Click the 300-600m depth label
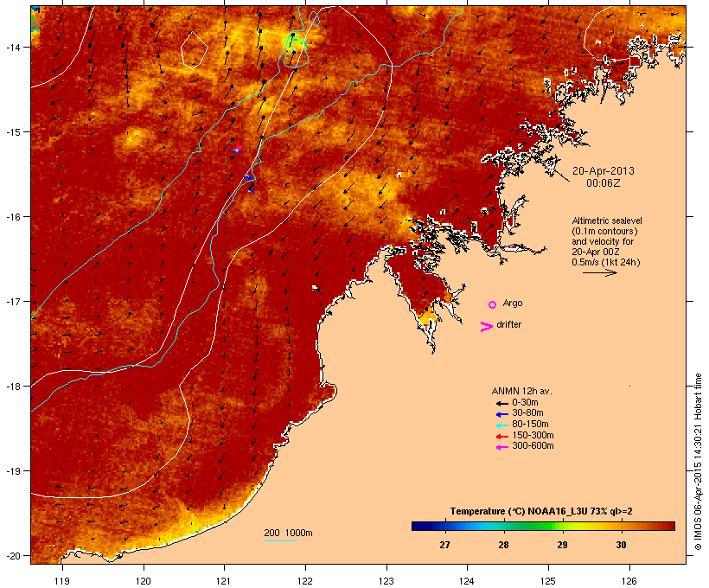Screen dimensions: 709x588 click(533, 446)
